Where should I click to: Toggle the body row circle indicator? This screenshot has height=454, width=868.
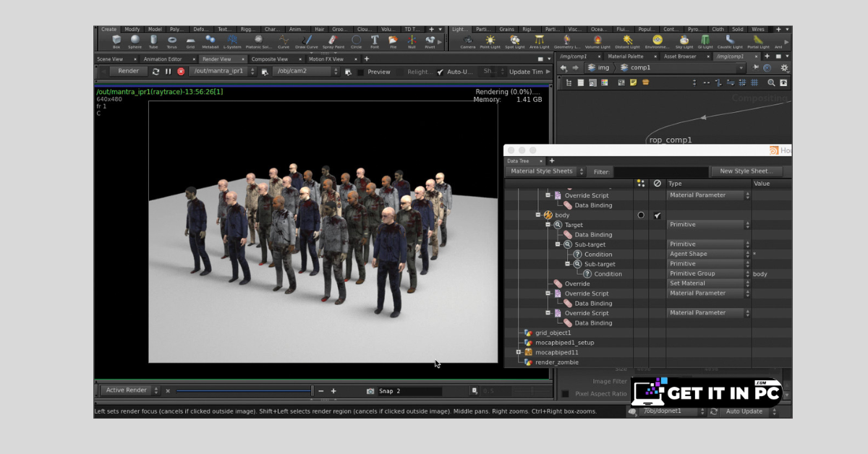pos(641,215)
